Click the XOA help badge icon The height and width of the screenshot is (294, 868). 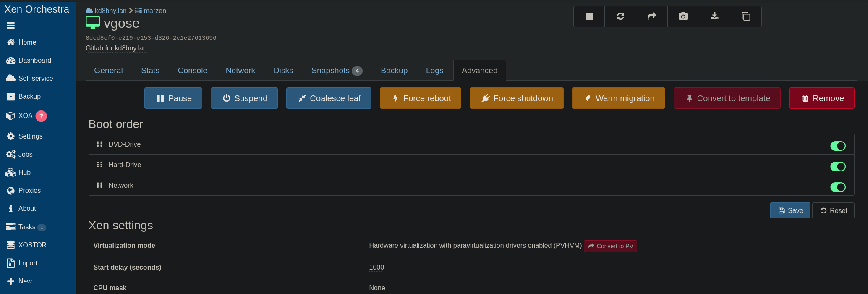point(41,116)
